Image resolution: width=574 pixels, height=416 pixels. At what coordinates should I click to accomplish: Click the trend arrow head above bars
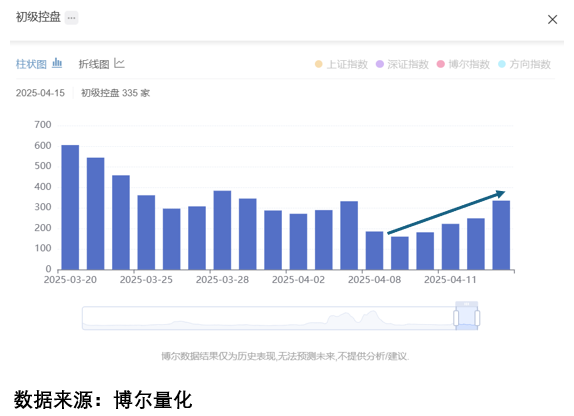(500, 194)
